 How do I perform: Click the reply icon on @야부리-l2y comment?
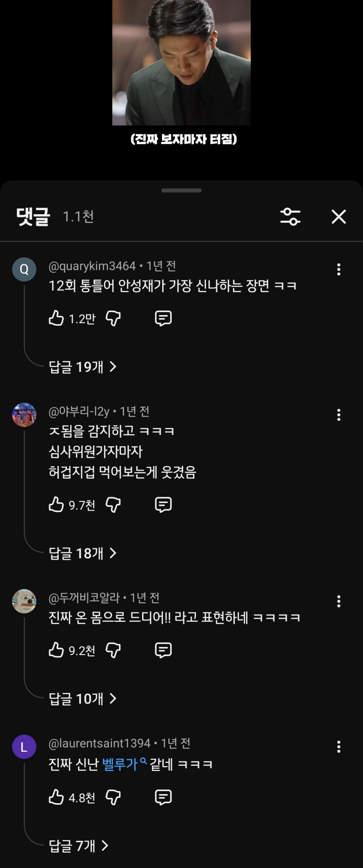tap(163, 505)
